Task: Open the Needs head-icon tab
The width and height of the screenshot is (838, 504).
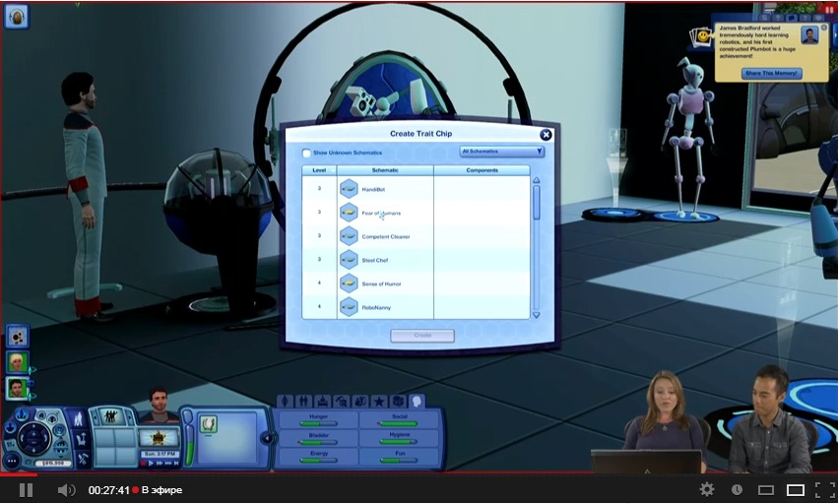Action: [x=417, y=401]
